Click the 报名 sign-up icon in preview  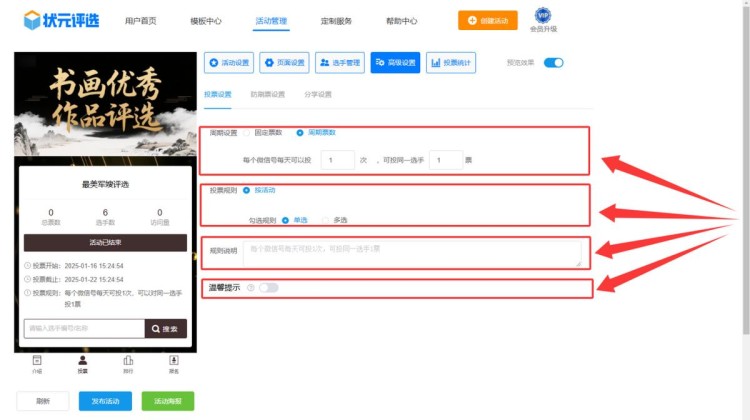click(174, 361)
